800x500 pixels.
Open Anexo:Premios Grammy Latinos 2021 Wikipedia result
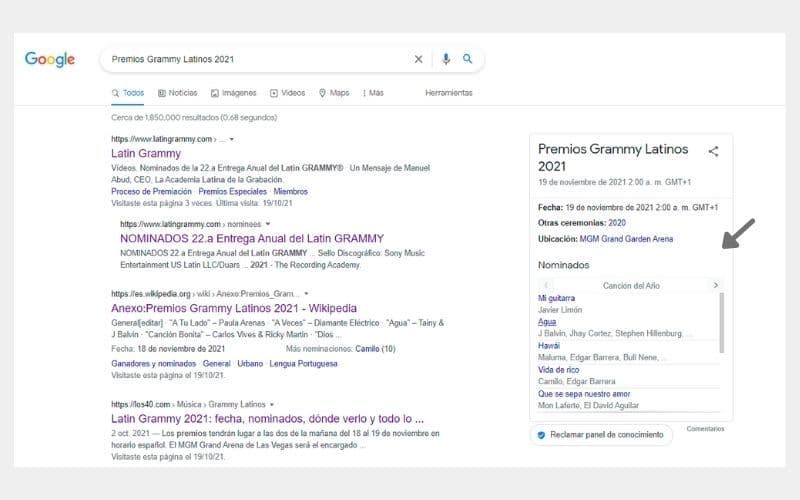(x=234, y=309)
